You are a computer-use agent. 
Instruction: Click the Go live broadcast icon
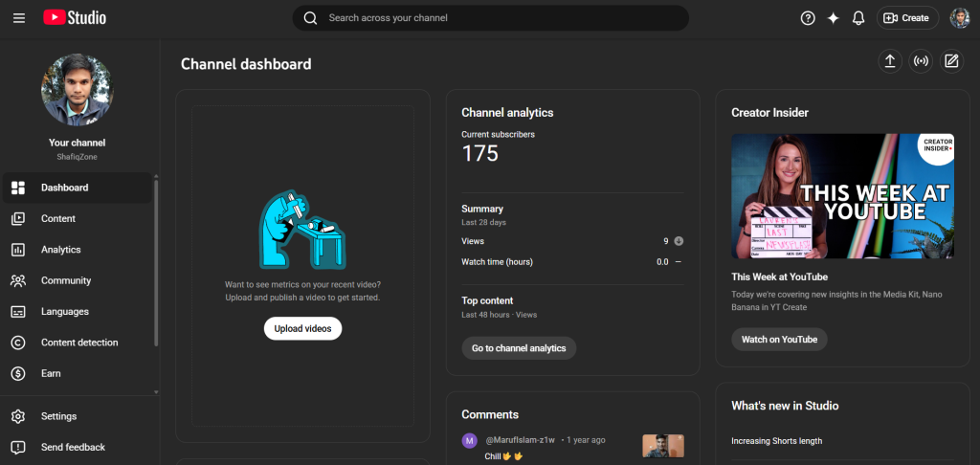click(921, 61)
